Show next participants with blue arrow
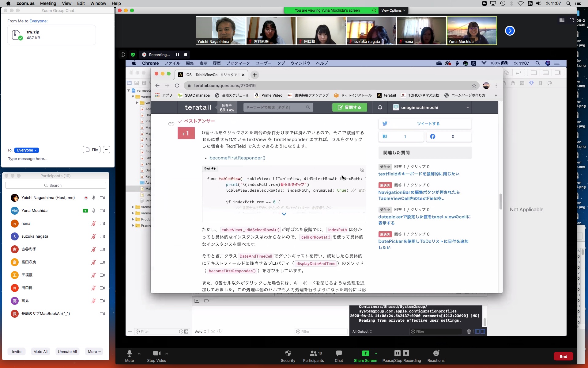The height and width of the screenshot is (368, 588). point(510,31)
